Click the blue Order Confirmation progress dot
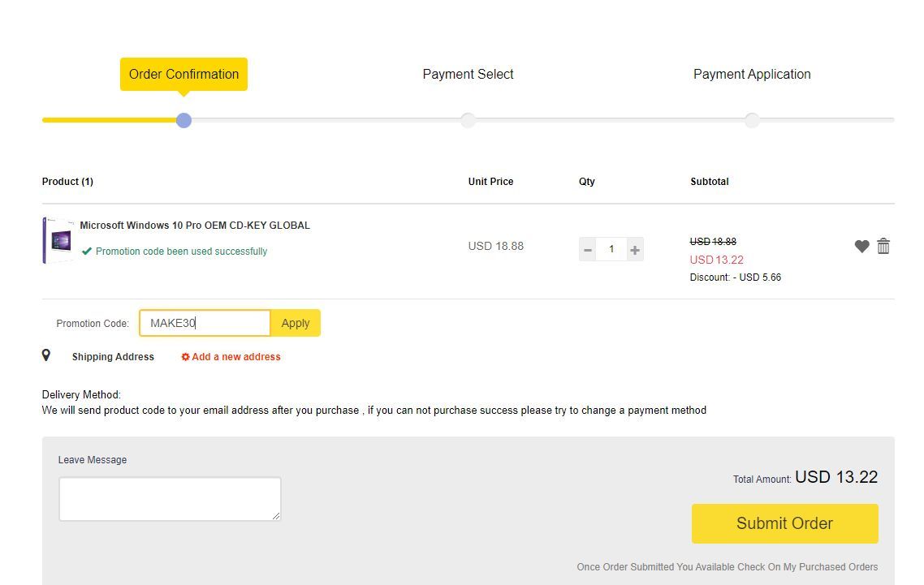 tap(184, 120)
